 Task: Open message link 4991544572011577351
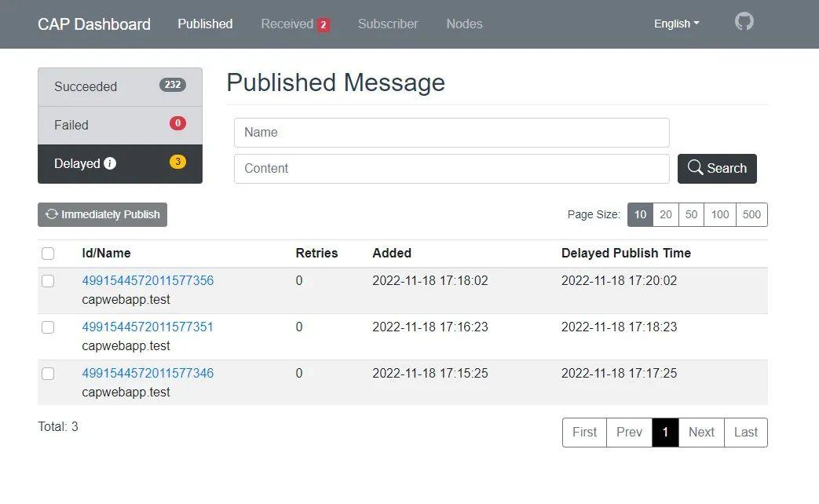pos(148,327)
